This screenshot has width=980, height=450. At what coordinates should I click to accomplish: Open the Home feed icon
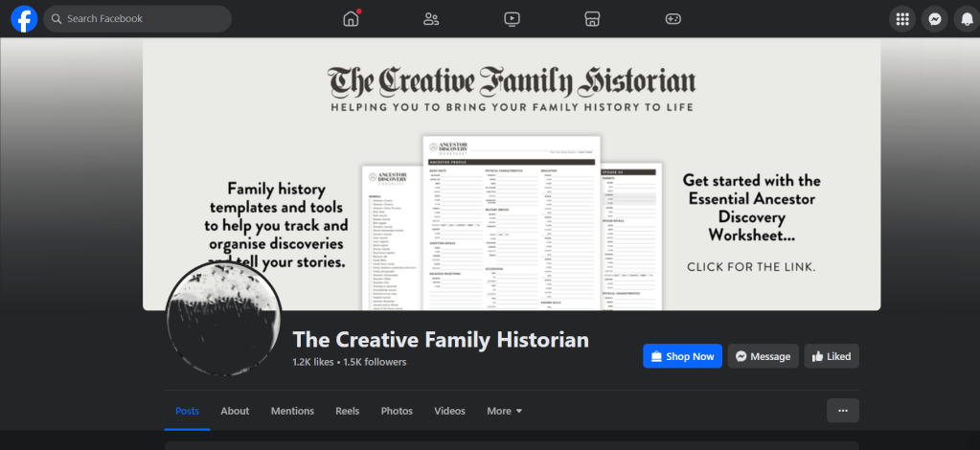click(351, 19)
